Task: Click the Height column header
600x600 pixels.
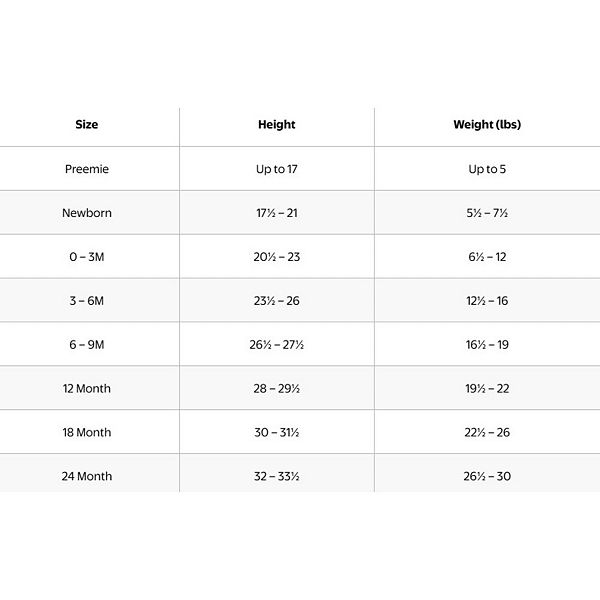Action: pyautogui.click(x=277, y=125)
